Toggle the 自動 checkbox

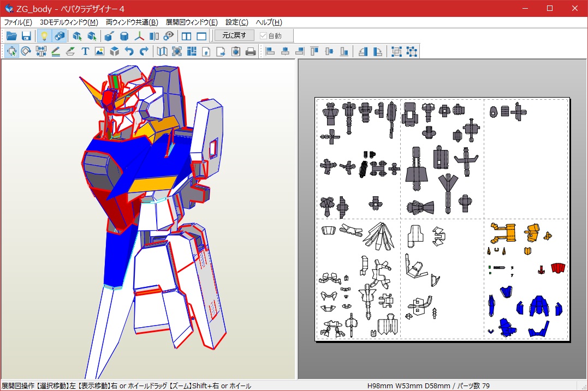click(270, 36)
